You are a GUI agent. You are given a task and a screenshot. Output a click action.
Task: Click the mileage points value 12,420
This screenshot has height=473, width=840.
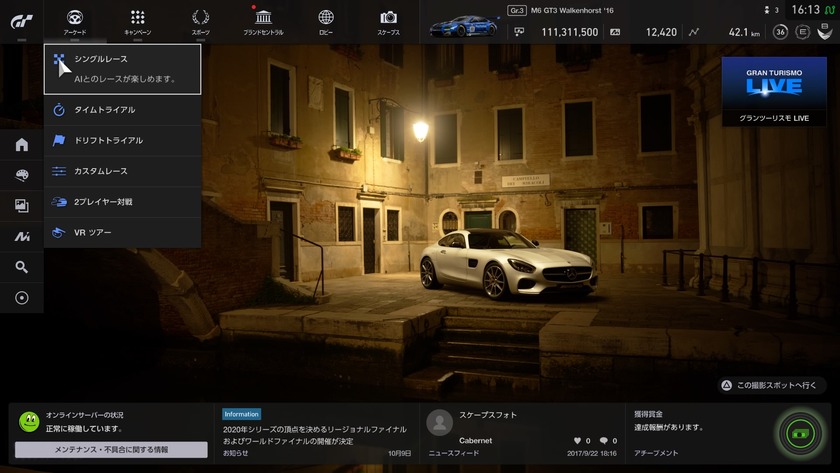[x=661, y=33]
